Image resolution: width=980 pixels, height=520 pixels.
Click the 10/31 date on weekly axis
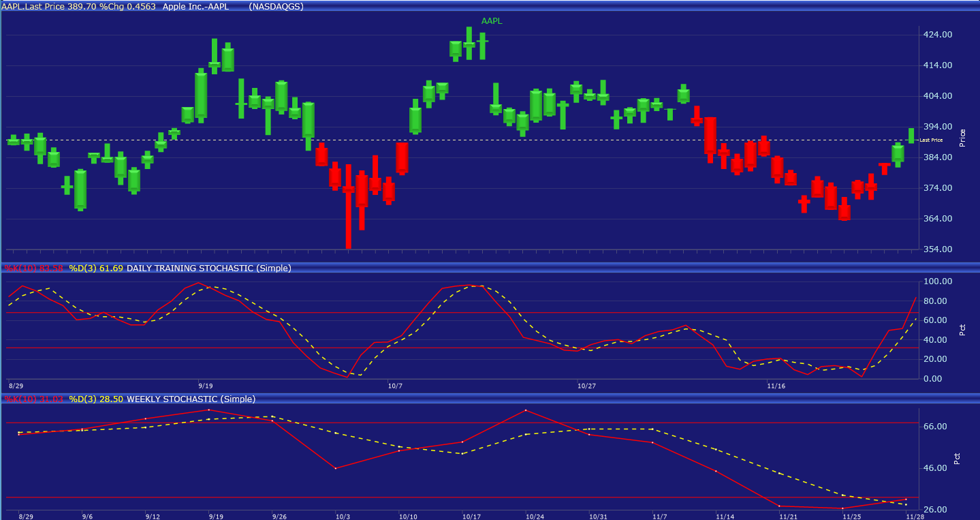coord(597,517)
